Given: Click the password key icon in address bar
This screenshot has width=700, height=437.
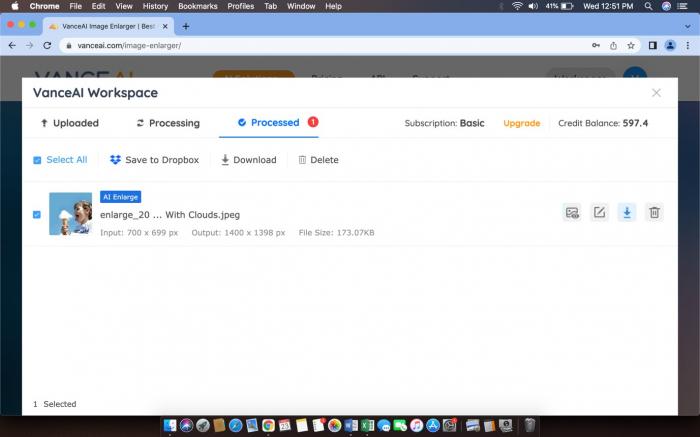Looking at the screenshot, I should [596, 46].
